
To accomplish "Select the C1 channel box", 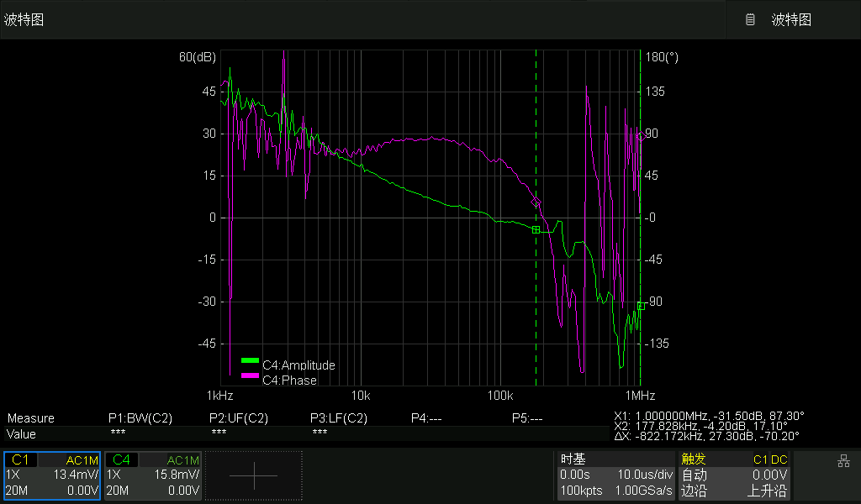I will [x=52, y=475].
